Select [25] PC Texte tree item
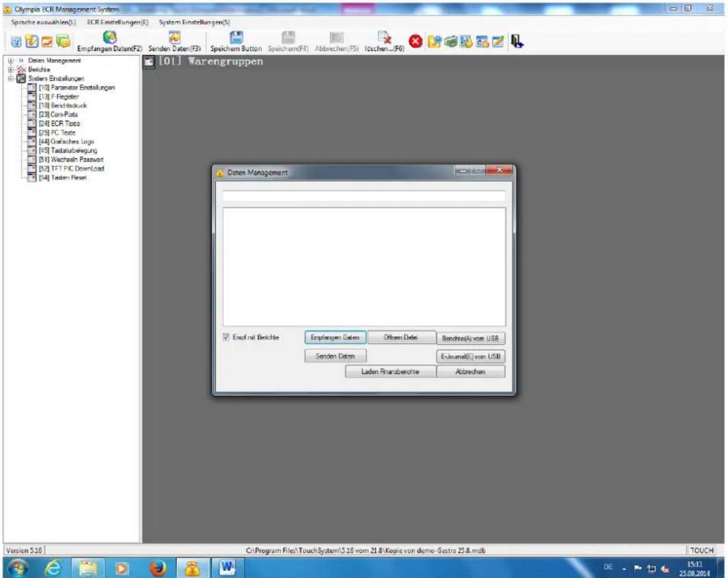This screenshot has width=728, height=578. pyautogui.click(x=57, y=132)
